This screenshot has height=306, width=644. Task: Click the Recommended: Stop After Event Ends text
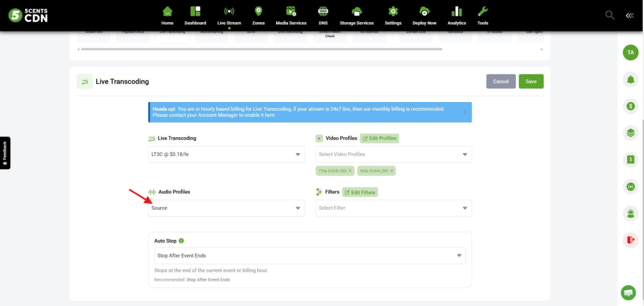tap(192, 280)
